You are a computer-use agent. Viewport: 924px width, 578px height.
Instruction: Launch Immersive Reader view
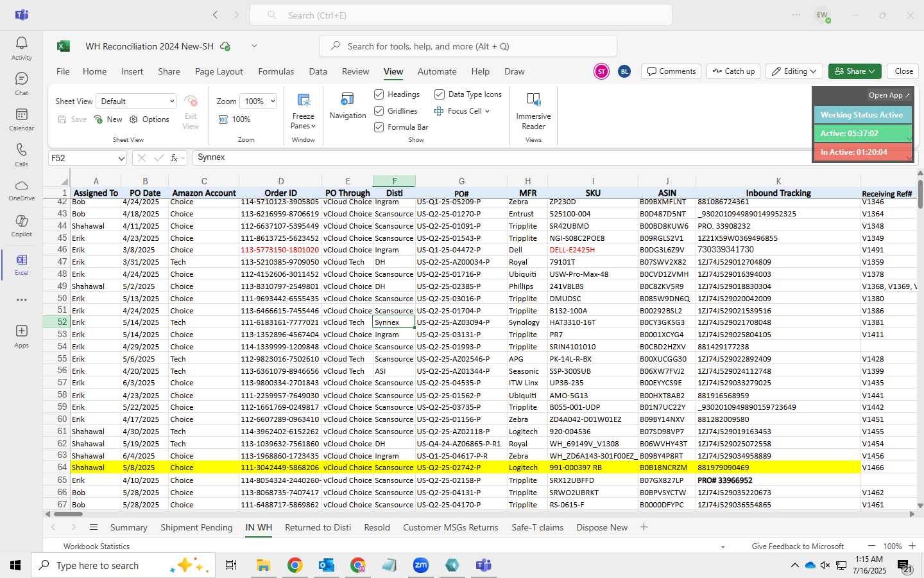pyautogui.click(x=533, y=110)
